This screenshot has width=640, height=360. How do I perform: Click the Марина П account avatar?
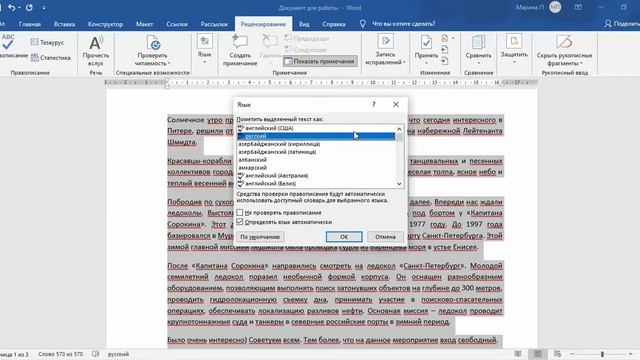point(555,7)
